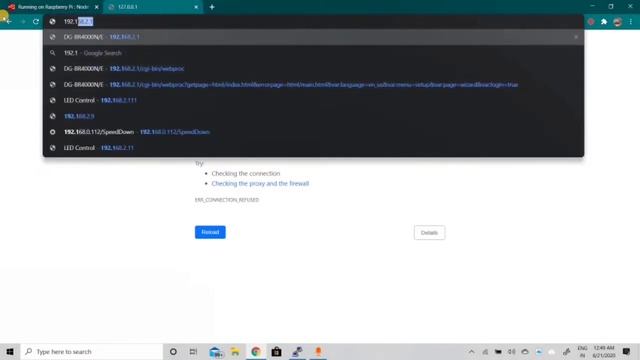Click the blue Reload button
The image size is (640, 360).
click(x=210, y=232)
